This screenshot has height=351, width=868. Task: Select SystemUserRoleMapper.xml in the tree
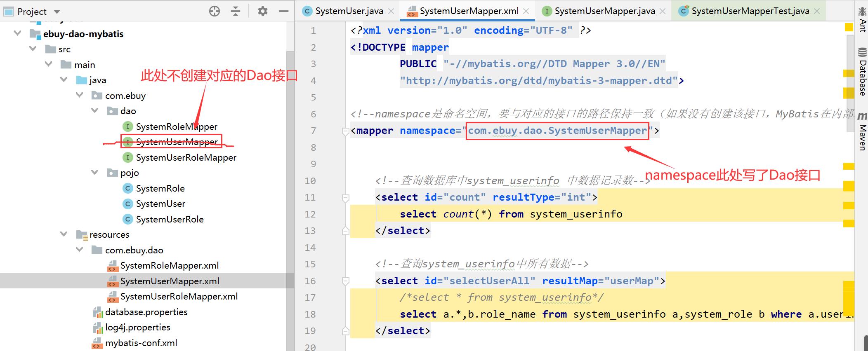(179, 296)
